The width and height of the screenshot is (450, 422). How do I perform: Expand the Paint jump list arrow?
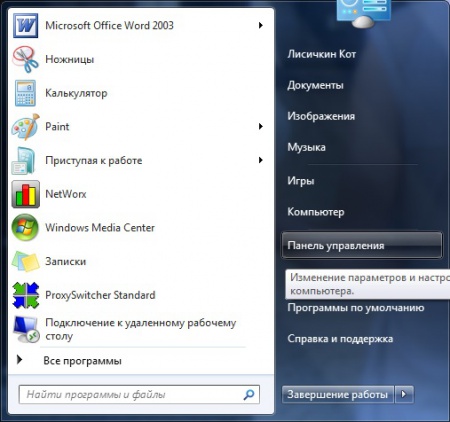(x=261, y=126)
